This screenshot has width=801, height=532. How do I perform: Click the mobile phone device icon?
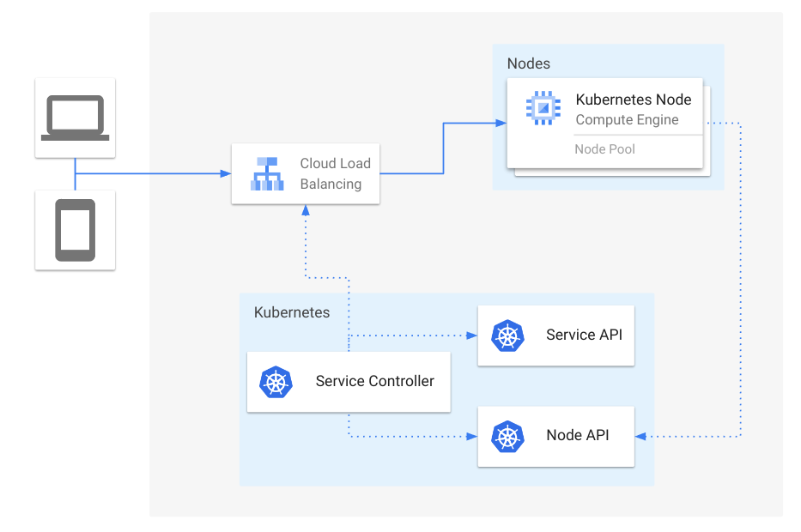click(x=75, y=230)
